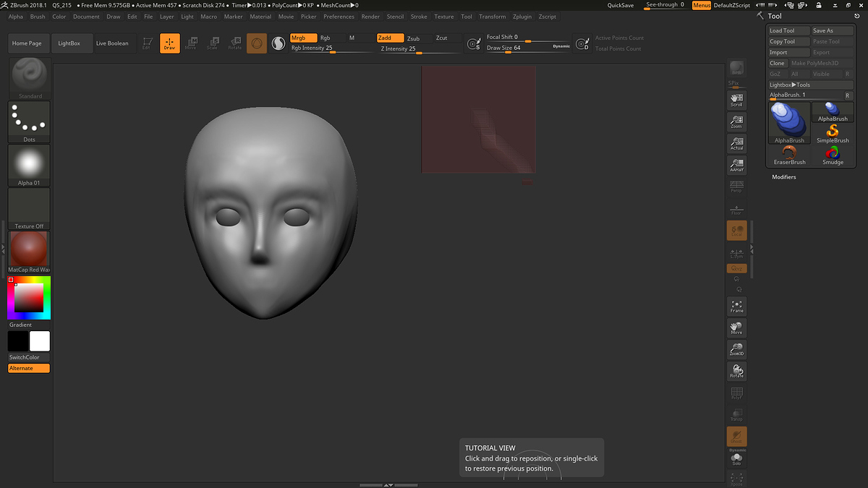
Task: Open the Render menu
Action: [370, 17]
